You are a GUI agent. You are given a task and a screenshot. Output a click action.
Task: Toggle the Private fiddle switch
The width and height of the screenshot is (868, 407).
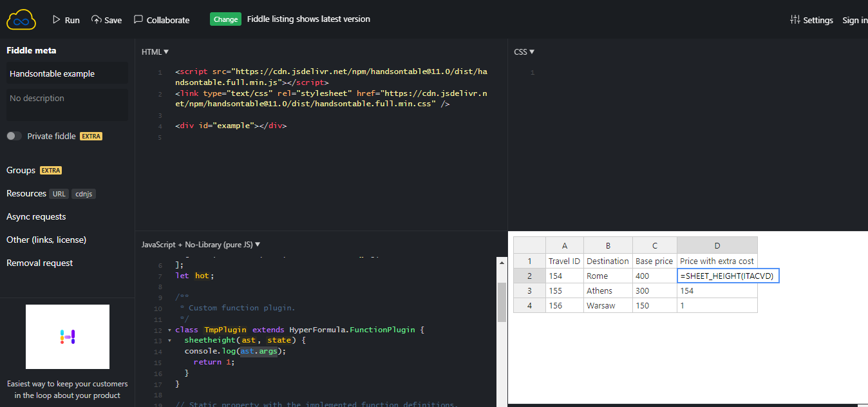14,136
